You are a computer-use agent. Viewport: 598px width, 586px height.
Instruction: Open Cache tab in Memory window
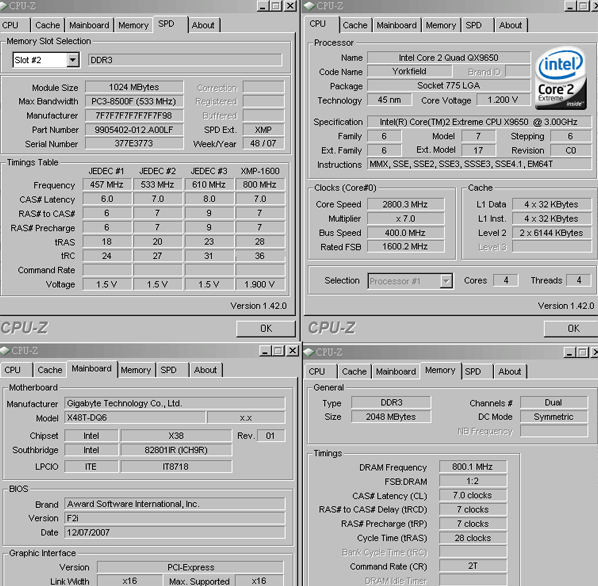[354, 371]
